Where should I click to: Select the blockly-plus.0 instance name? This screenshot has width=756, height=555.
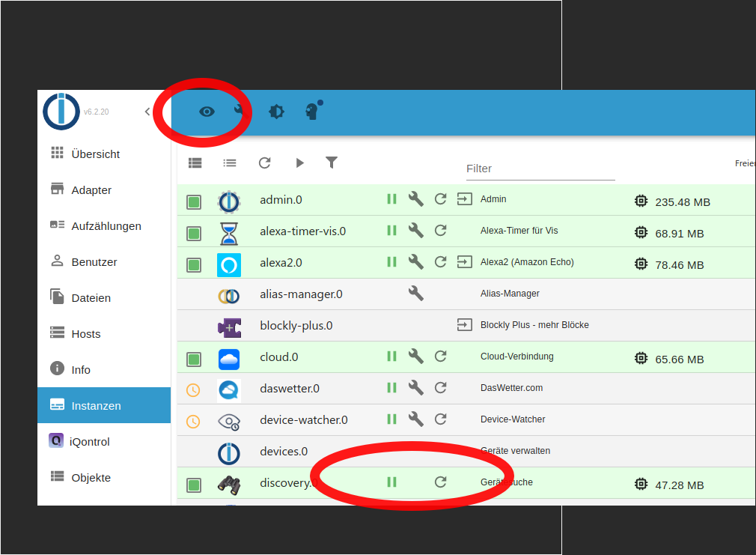296,326
